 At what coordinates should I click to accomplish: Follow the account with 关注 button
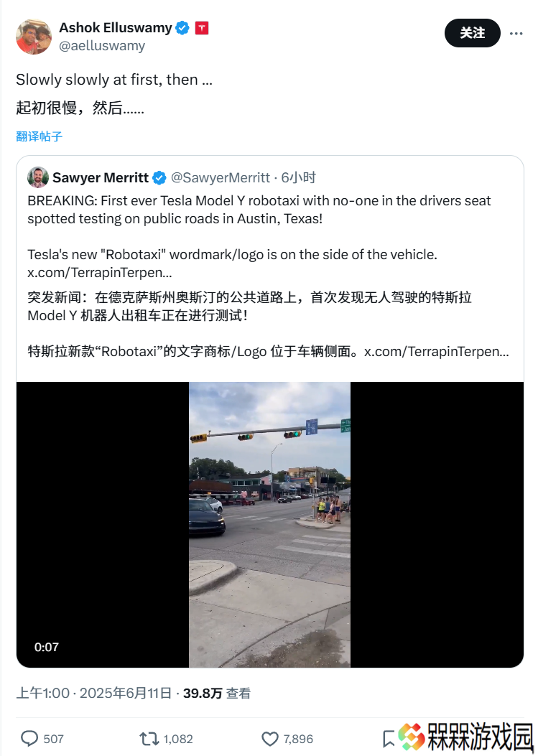coord(472,33)
